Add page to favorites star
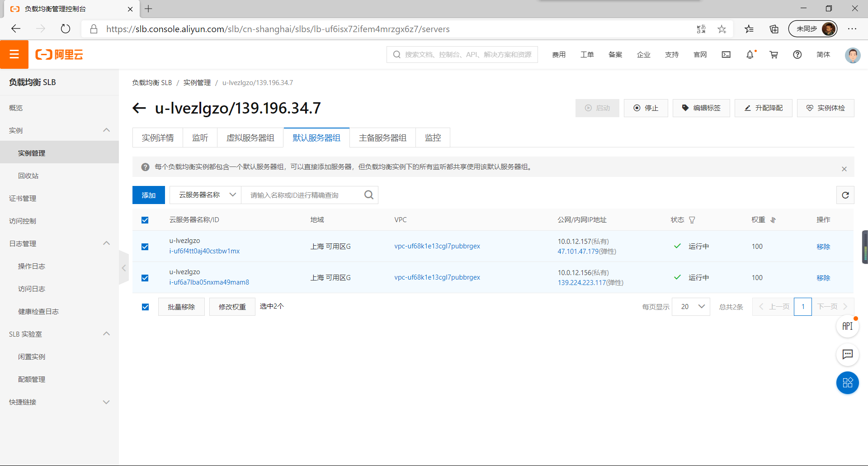868x466 pixels. pos(722,29)
